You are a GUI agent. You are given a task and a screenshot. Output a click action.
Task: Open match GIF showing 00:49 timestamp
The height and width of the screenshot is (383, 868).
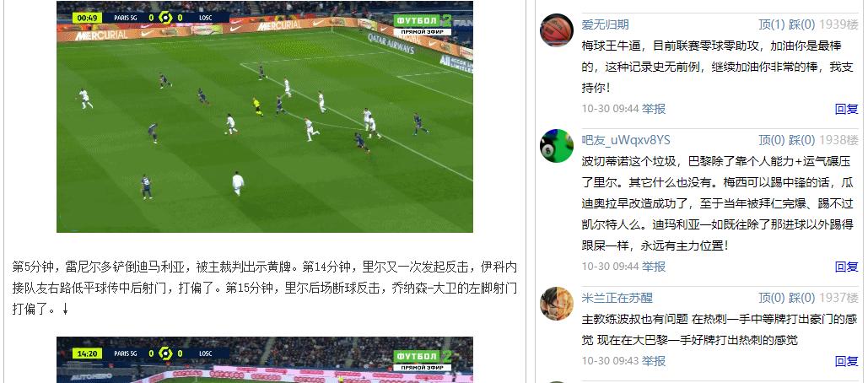(265, 116)
